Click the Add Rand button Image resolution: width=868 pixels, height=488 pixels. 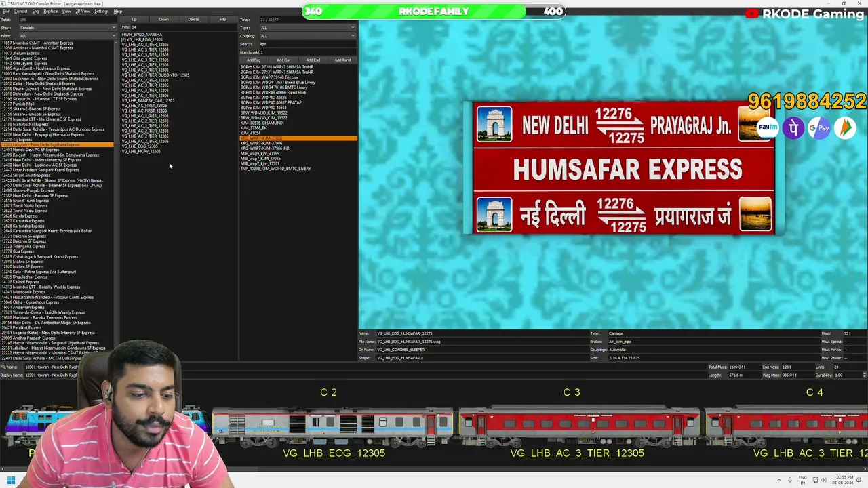(342, 60)
